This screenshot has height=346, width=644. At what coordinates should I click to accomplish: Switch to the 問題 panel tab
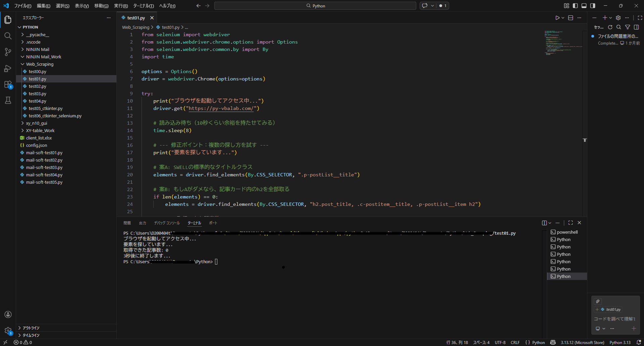[x=127, y=223]
